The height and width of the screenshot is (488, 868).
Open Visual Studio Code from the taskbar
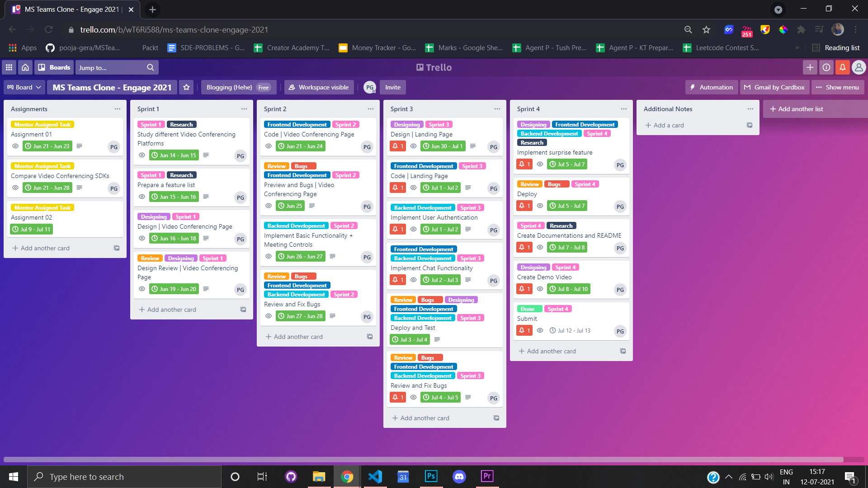375,476
